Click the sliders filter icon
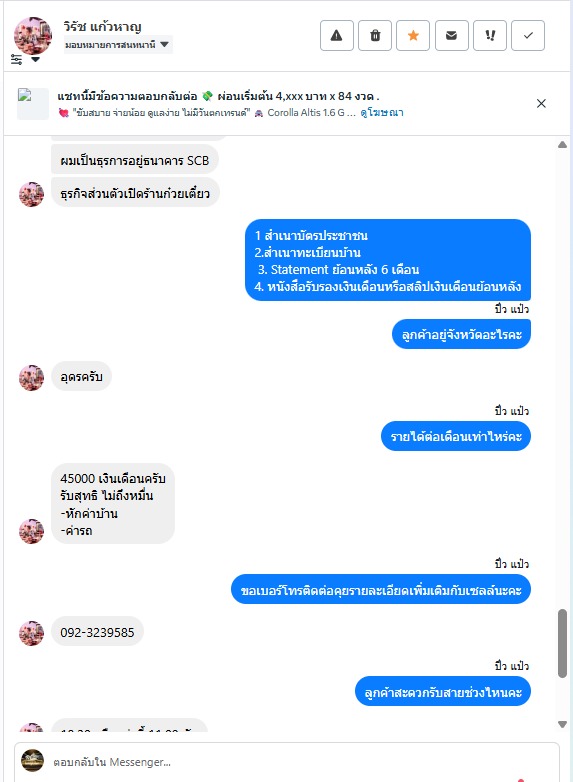Screen dimensions: 573x782 (16, 59)
